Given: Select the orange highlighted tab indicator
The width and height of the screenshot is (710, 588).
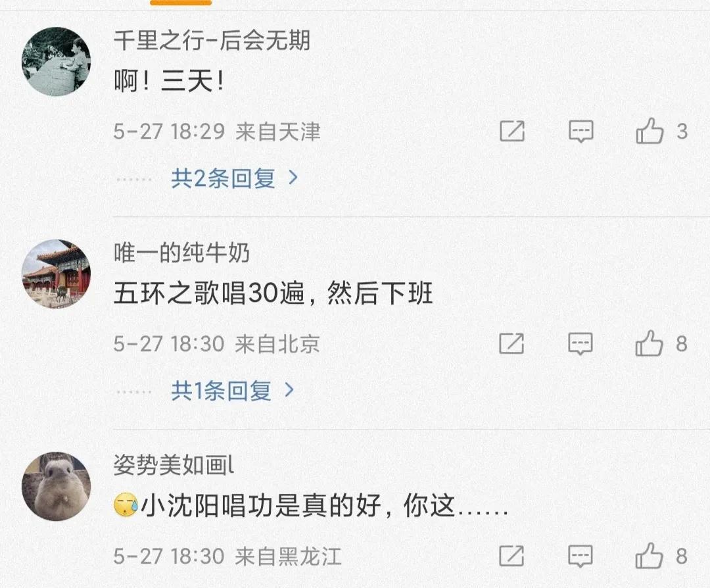Looking at the screenshot, I should pyautogui.click(x=181, y=2).
